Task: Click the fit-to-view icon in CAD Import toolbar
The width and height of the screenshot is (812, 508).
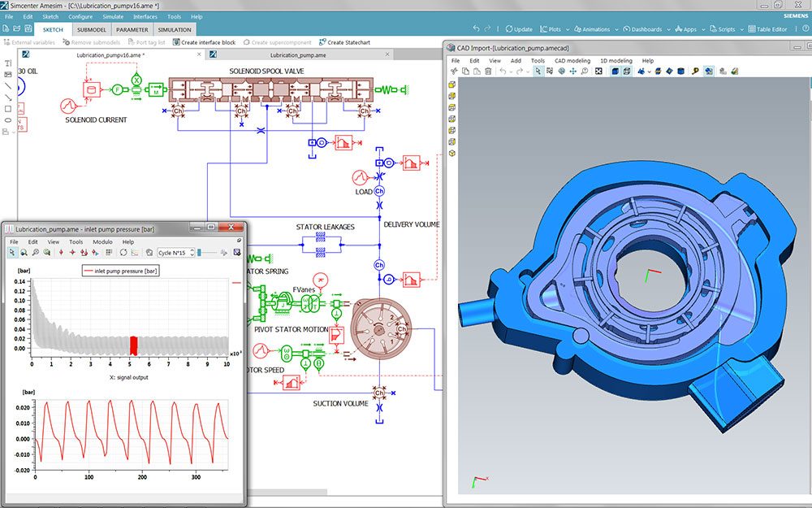Action: click(598, 72)
